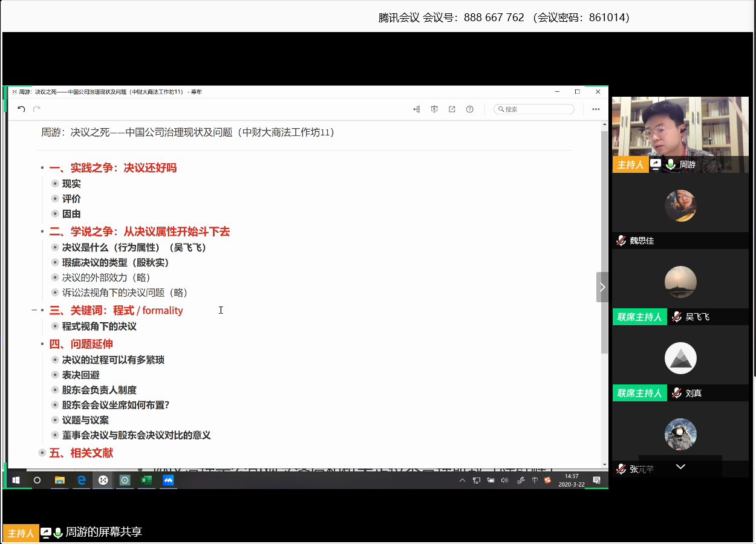Toggle the muted microphone icon for 魏思佳

pyautogui.click(x=621, y=241)
